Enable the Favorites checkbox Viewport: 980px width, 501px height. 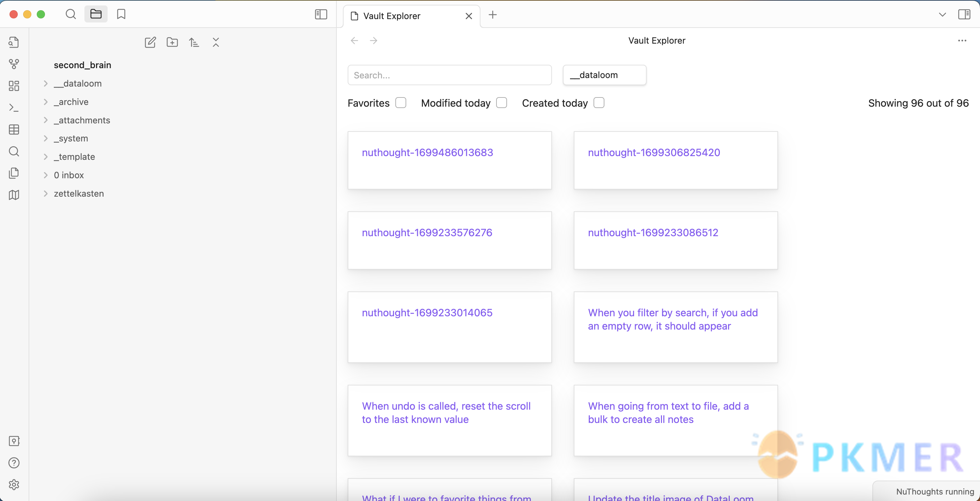pyautogui.click(x=401, y=103)
